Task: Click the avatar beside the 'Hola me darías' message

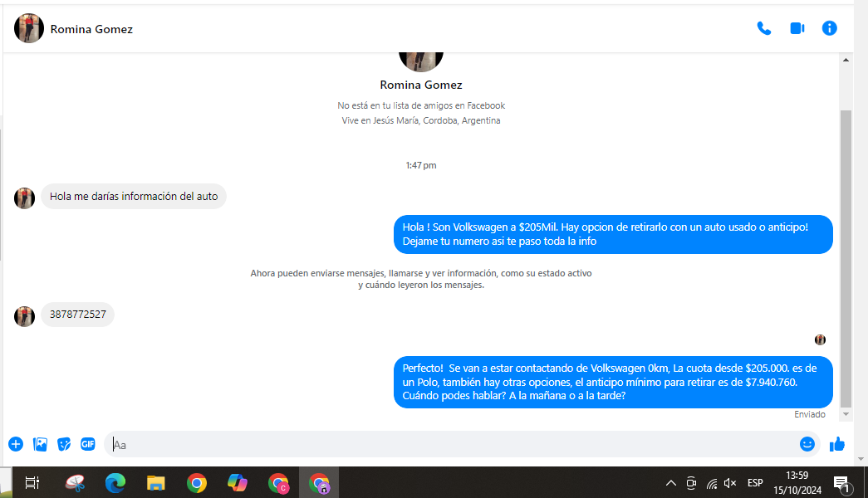Action: pos(24,198)
